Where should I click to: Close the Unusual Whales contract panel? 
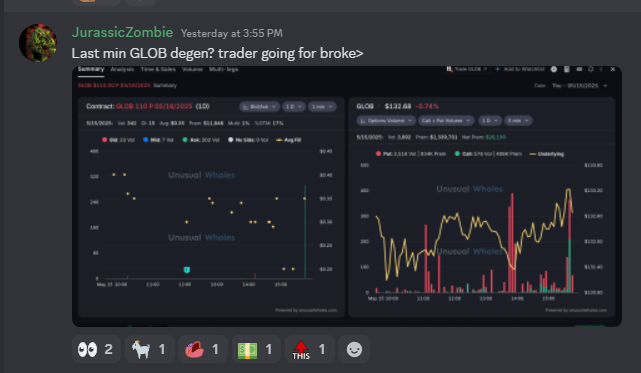click(612, 69)
